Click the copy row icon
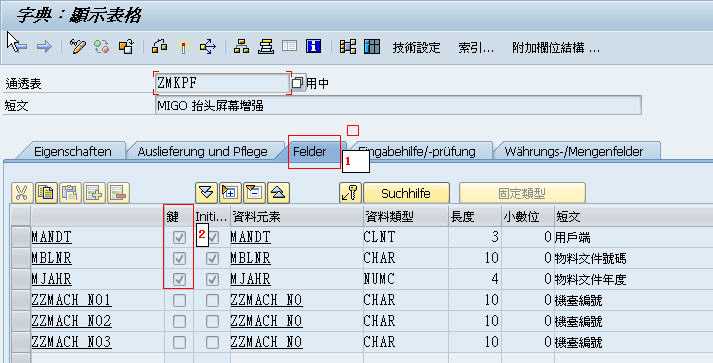 coord(46,193)
